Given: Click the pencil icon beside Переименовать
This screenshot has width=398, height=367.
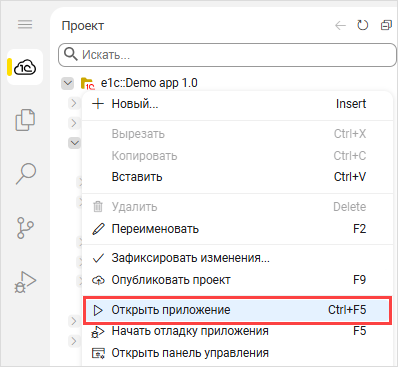Looking at the screenshot, I should click(98, 229).
